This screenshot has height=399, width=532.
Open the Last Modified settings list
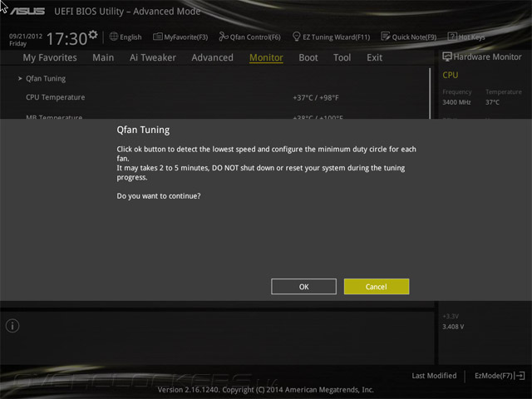434,376
